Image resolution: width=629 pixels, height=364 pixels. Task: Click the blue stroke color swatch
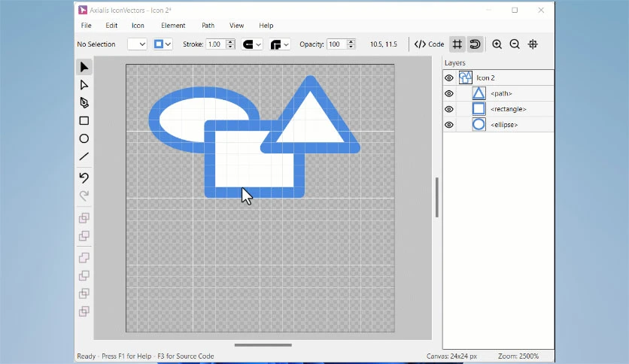coord(159,44)
